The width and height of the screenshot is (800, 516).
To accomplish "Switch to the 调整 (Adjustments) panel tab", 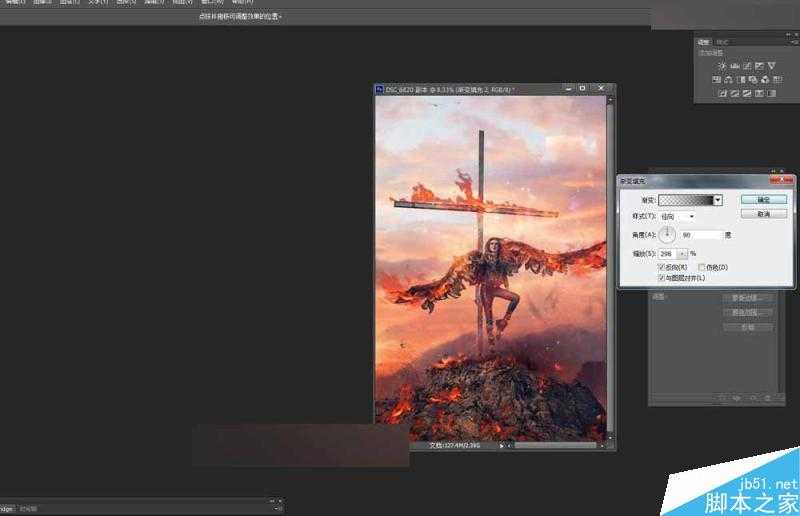I will [x=703, y=42].
